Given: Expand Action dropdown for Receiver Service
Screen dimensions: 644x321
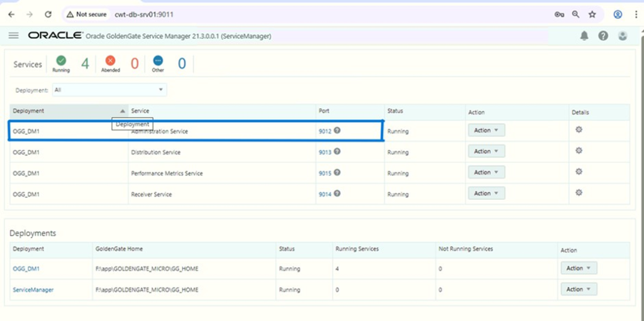Looking at the screenshot, I should pos(486,193).
